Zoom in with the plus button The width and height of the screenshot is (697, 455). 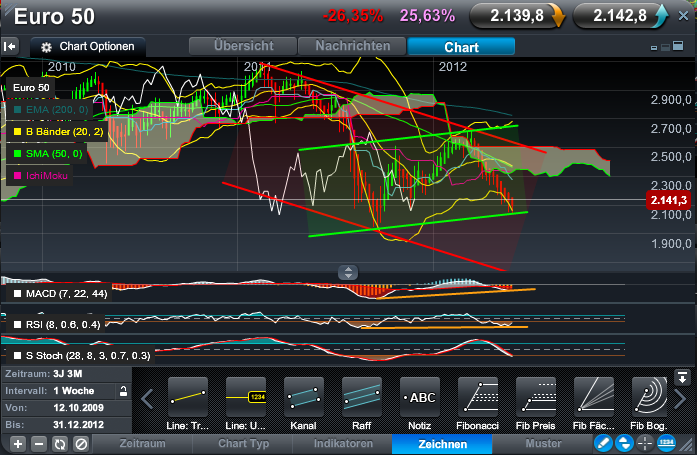[18, 444]
